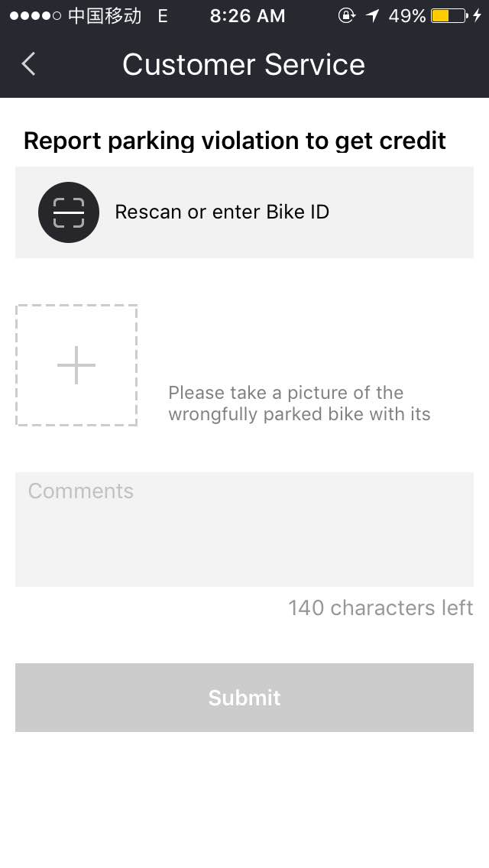Tap the 'E' network type indicator
This screenshot has width=489, height=868.
(x=163, y=16)
